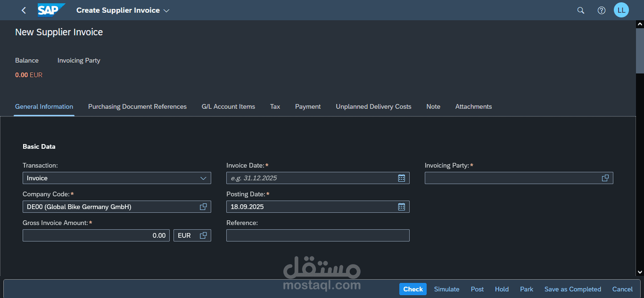This screenshot has width=644, height=298.
Task: Open the help question mark icon
Action: (x=602, y=10)
